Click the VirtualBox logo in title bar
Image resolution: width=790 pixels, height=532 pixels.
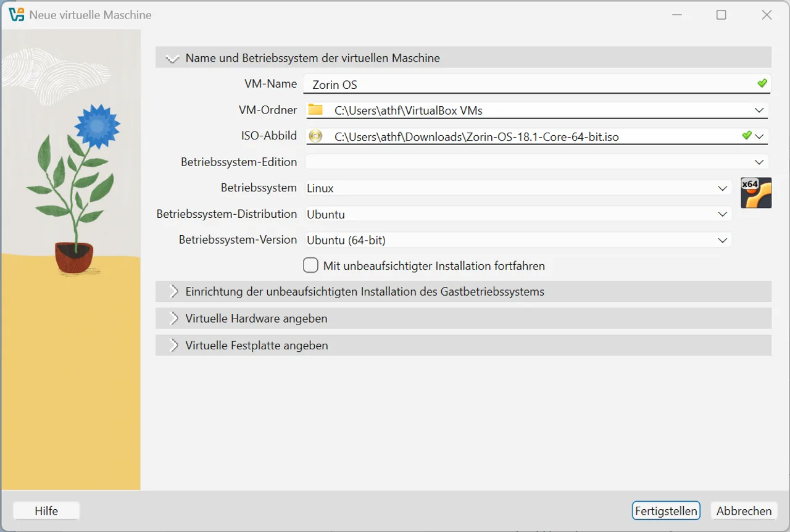(x=17, y=15)
